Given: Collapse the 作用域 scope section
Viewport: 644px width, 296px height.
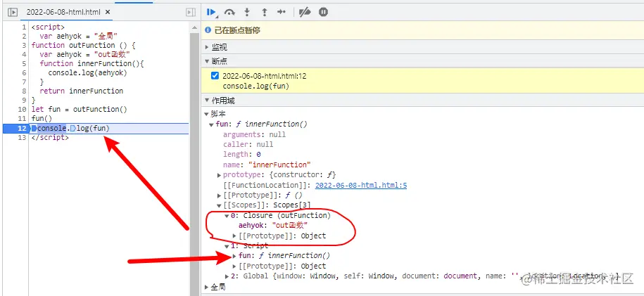Looking at the screenshot, I should [208, 101].
